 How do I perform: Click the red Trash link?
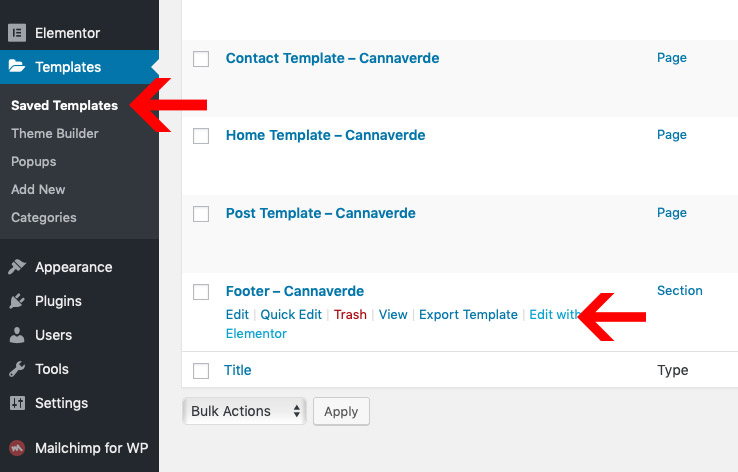350,314
